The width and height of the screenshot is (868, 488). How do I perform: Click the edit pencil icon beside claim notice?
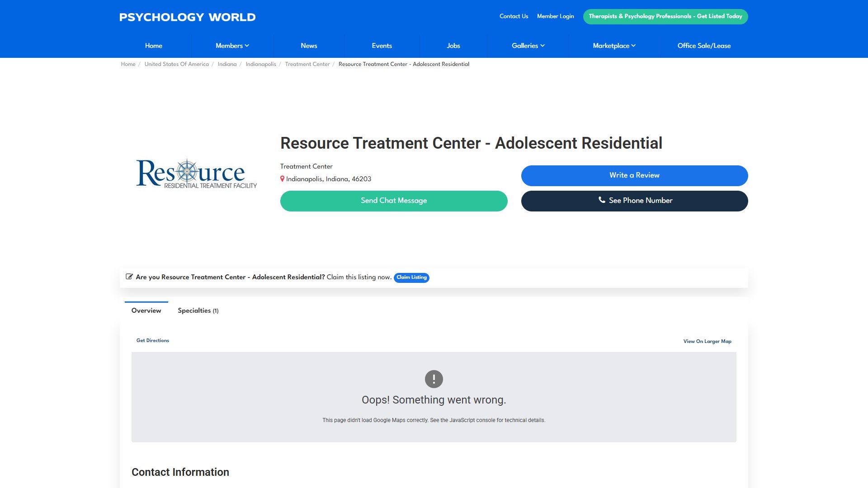pyautogui.click(x=129, y=277)
